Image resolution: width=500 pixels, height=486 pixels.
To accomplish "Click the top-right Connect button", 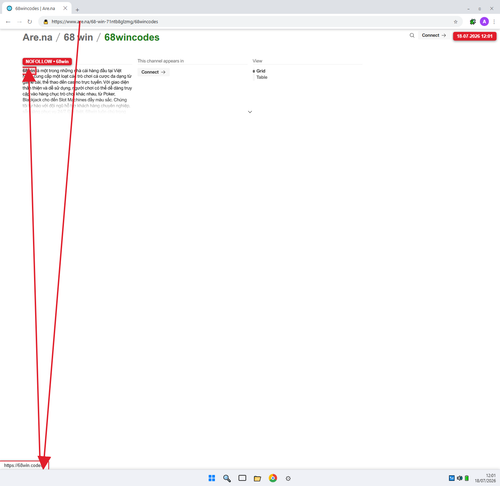I will 434,35.
